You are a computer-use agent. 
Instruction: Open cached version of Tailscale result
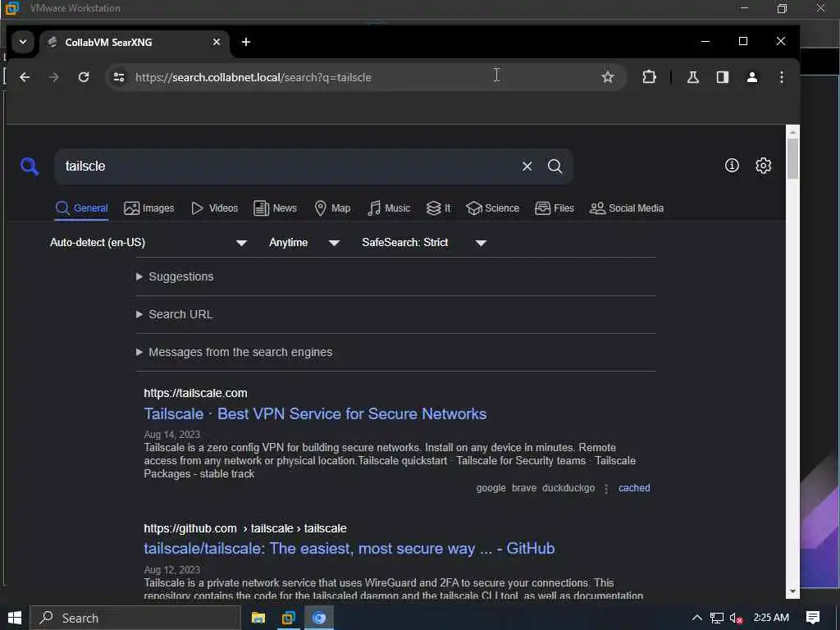tap(634, 488)
